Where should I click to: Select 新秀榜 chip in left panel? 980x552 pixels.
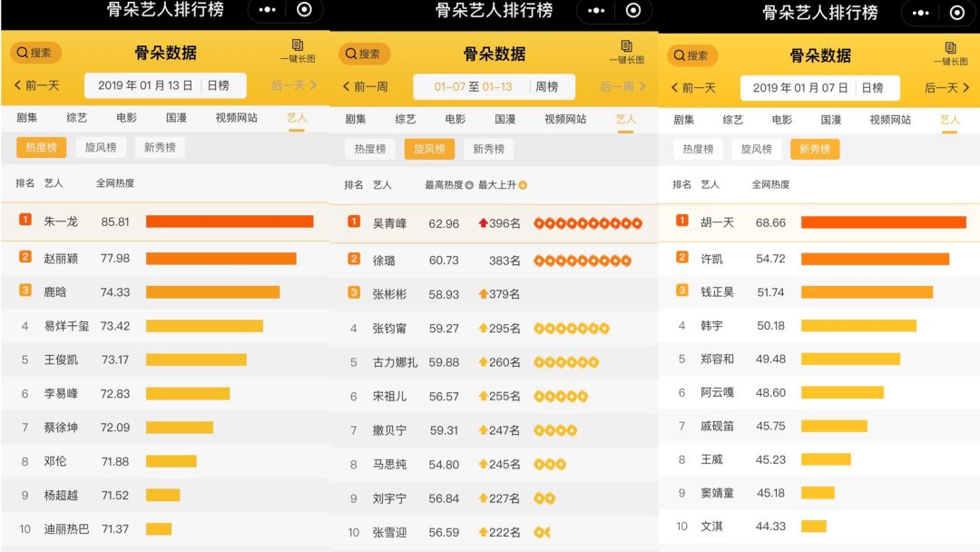160,148
